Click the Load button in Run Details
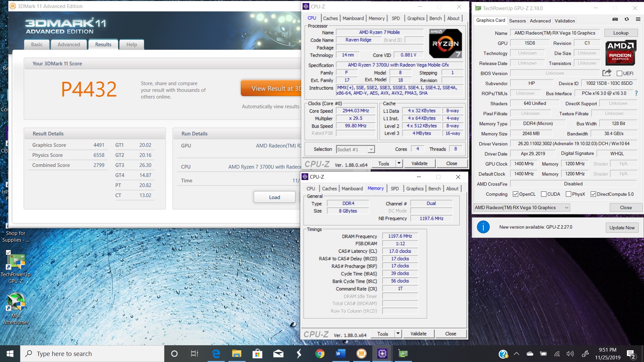 pyautogui.click(x=274, y=197)
